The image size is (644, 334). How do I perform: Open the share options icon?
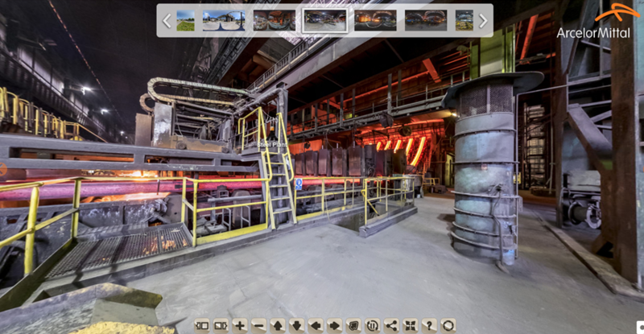tap(391, 325)
